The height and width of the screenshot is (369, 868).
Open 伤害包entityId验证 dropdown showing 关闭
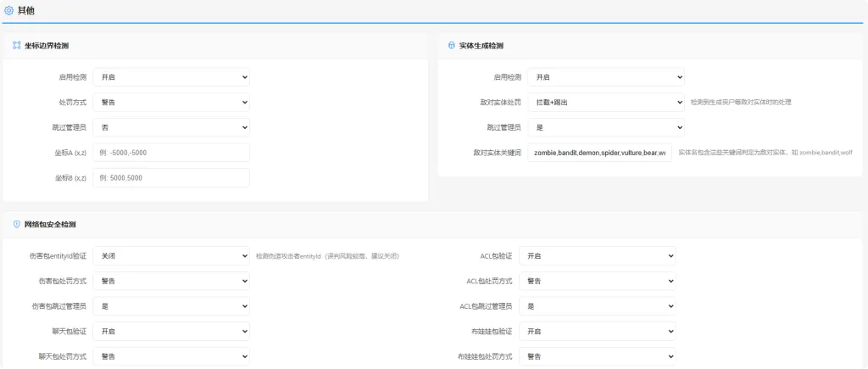pos(171,256)
